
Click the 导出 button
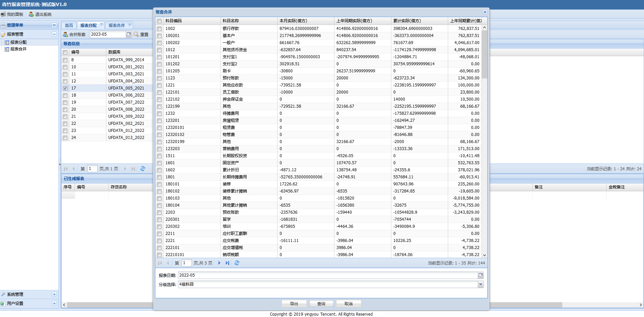(294, 304)
